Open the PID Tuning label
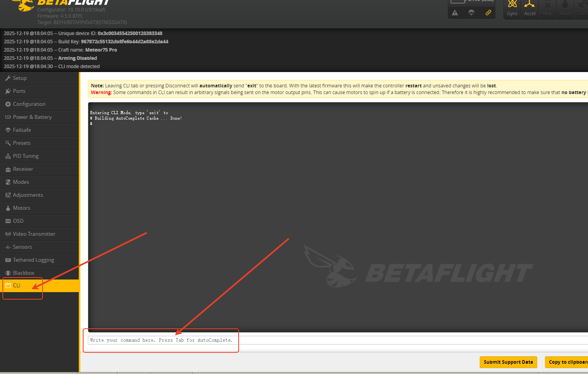The height and width of the screenshot is (374, 588). [26, 156]
